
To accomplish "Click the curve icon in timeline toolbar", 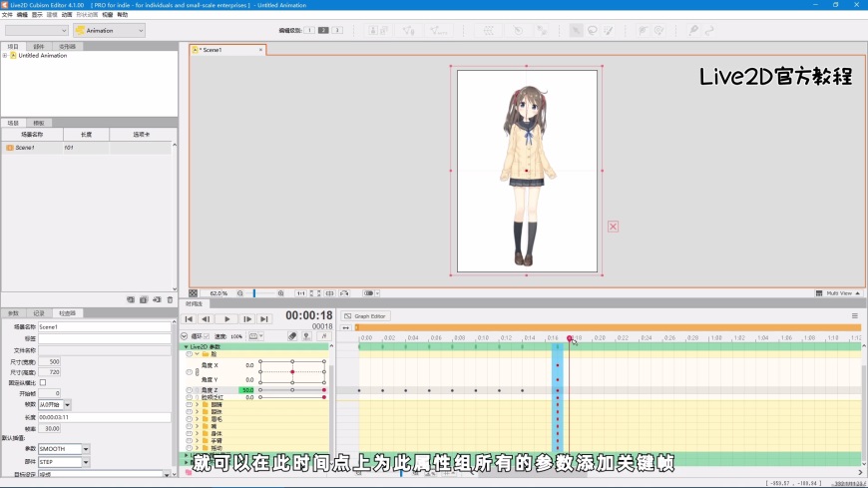I will (x=324, y=336).
